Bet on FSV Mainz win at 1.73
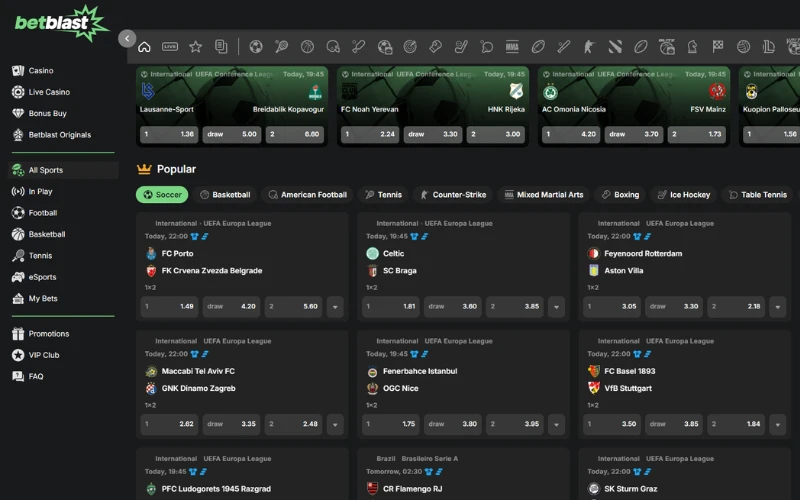The image size is (800, 500). pos(697,135)
